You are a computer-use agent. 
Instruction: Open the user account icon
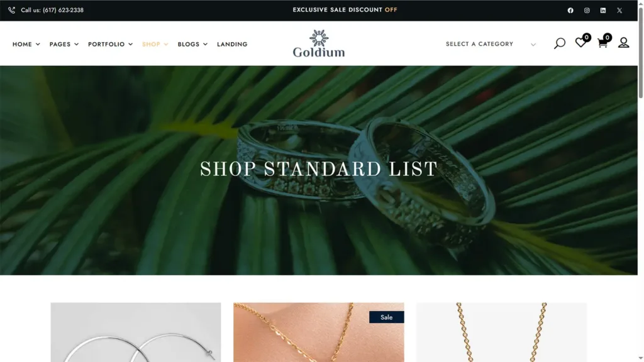[623, 42]
